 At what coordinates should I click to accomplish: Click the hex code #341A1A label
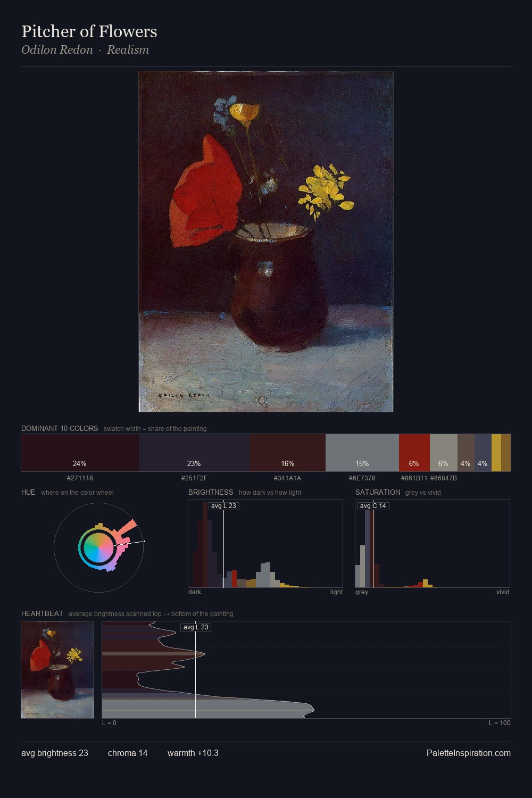tap(287, 478)
